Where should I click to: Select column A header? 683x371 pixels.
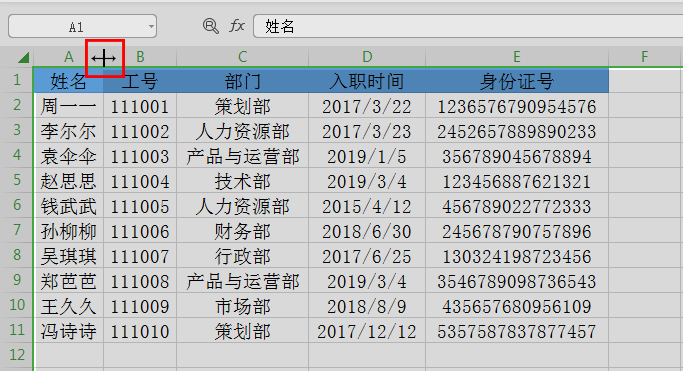point(68,57)
